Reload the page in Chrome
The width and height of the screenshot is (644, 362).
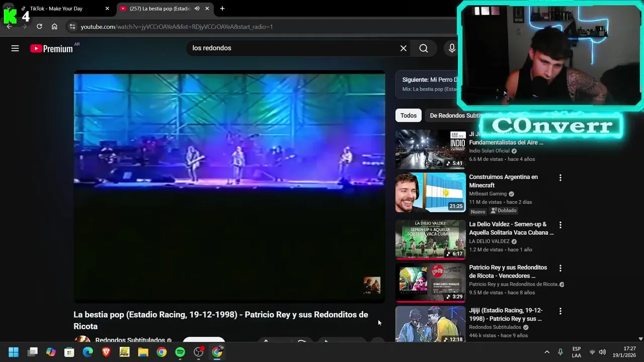coord(39,27)
